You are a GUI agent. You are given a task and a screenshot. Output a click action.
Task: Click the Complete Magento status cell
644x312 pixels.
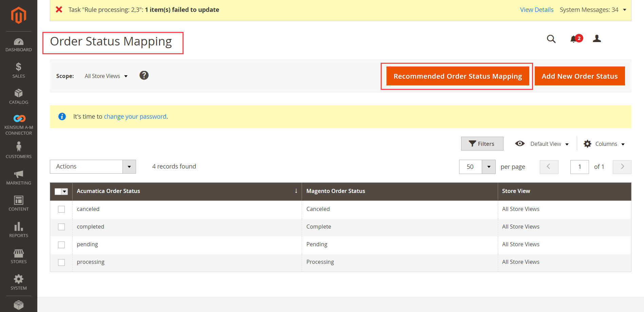coord(400,227)
